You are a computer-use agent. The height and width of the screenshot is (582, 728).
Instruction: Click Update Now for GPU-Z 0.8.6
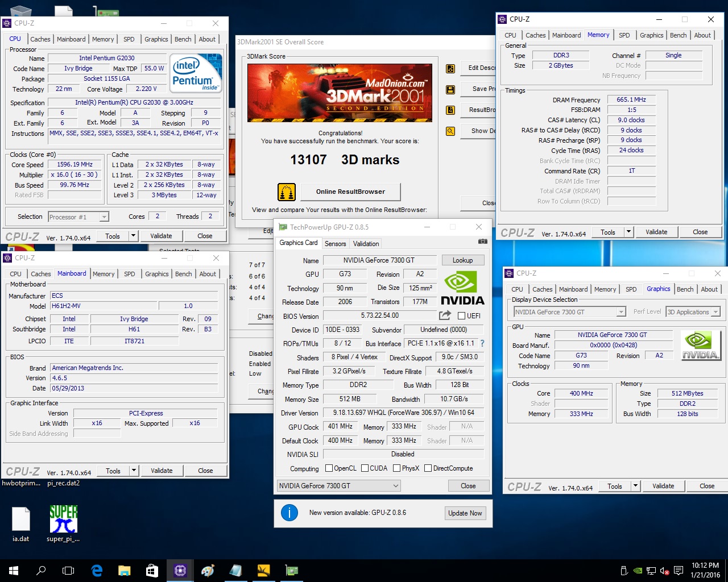[x=465, y=513]
